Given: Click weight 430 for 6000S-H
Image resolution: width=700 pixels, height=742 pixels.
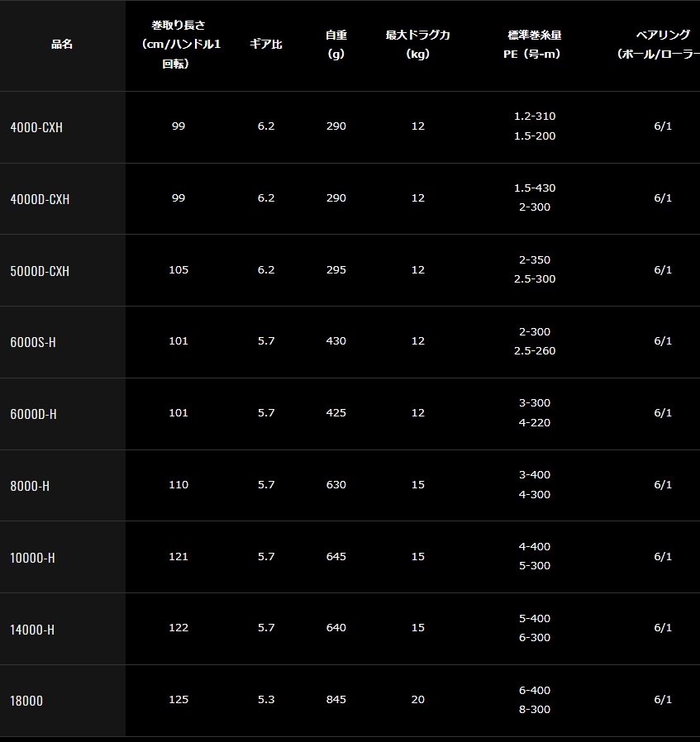Looking at the screenshot, I should pos(336,340).
